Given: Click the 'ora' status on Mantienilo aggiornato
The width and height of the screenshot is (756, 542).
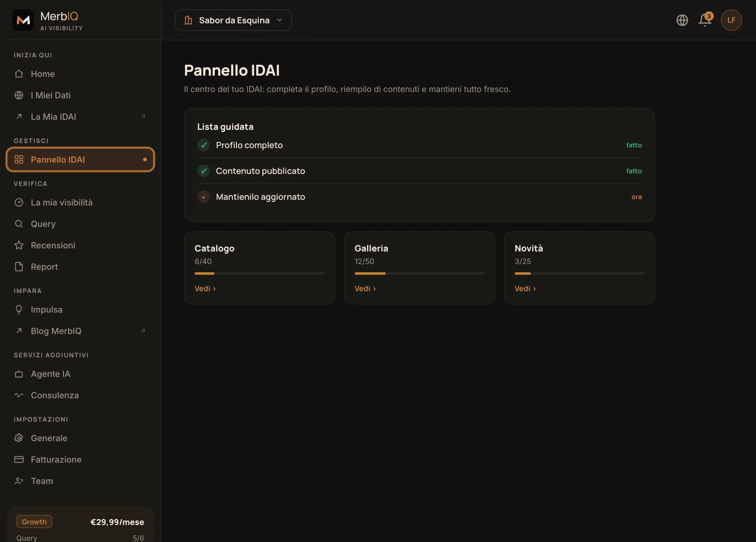Looking at the screenshot, I should click(x=636, y=197).
